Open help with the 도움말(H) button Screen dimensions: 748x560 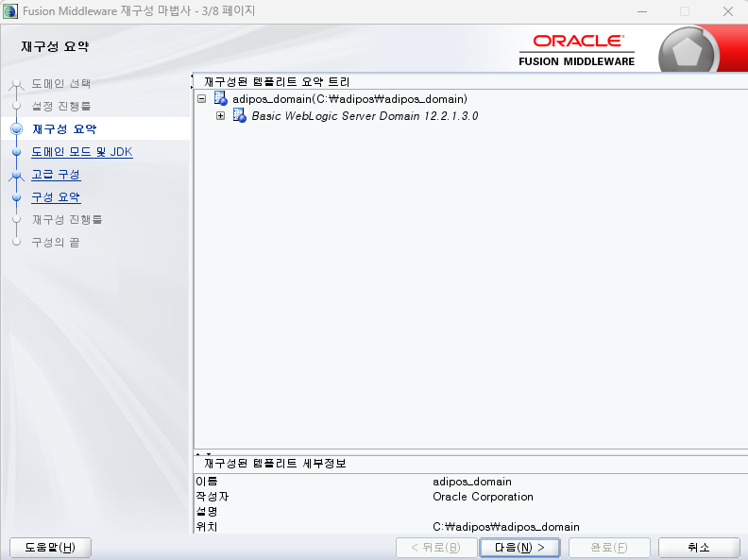pyautogui.click(x=50, y=547)
